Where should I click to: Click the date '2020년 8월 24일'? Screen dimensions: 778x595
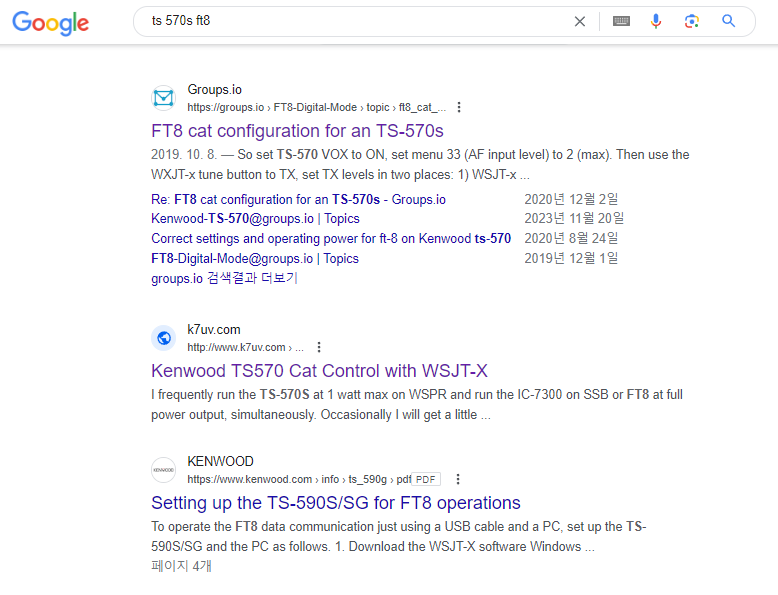571,239
